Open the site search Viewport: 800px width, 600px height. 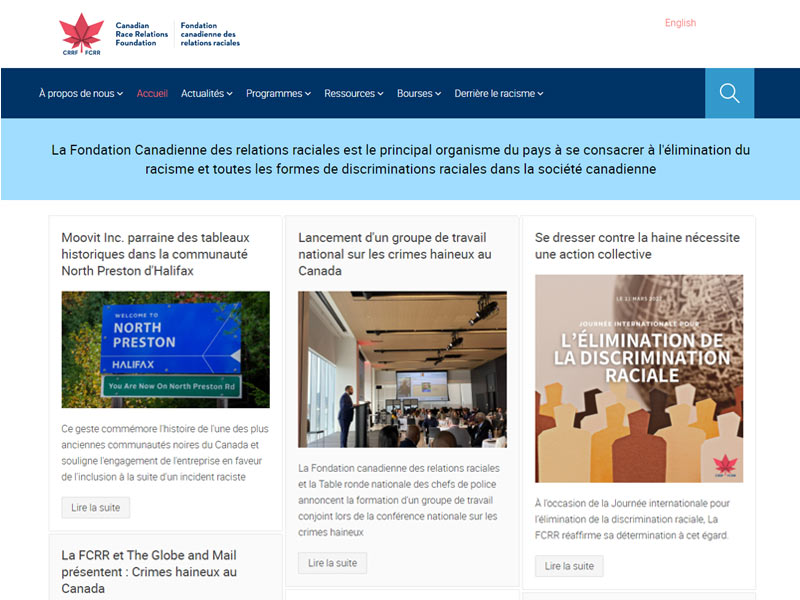tap(729, 93)
